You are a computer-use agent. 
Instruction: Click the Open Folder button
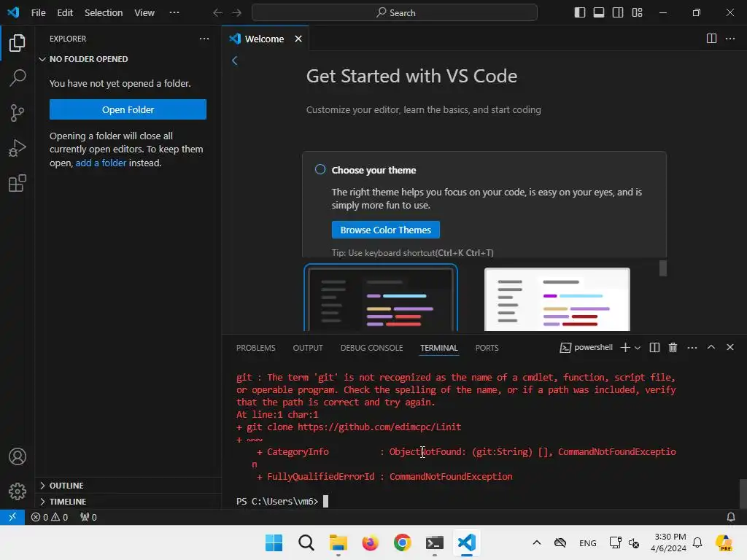(x=128, y=109)
